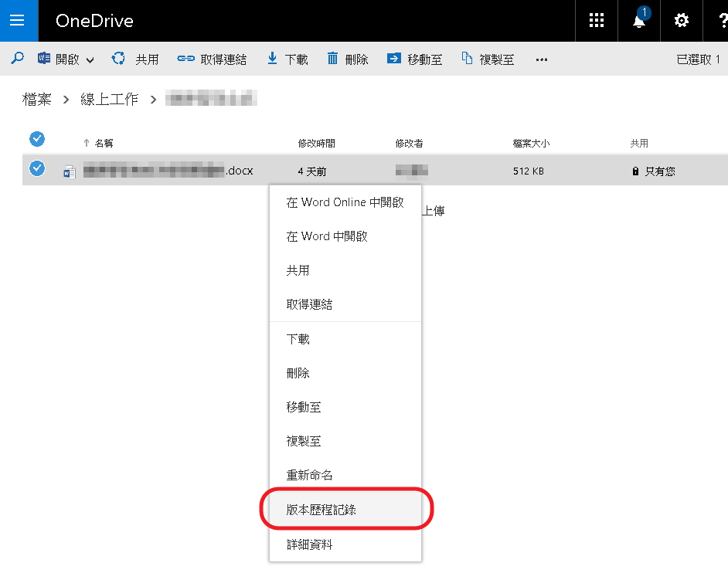Open the 檔案 breadcrumb link
The width and height of the screenshot is (728, 573).
tap(37, 99)
